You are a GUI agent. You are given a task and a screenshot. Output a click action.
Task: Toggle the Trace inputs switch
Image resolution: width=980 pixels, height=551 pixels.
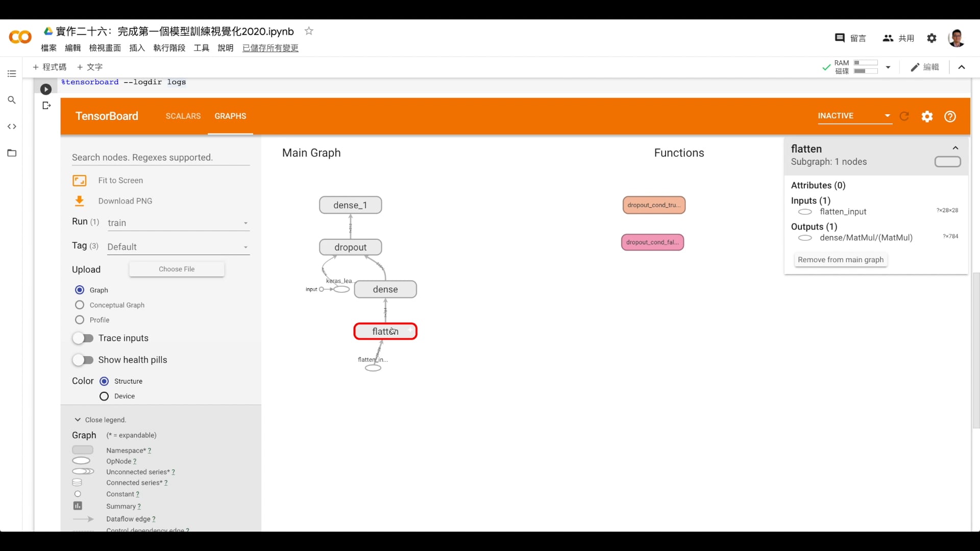83,338
